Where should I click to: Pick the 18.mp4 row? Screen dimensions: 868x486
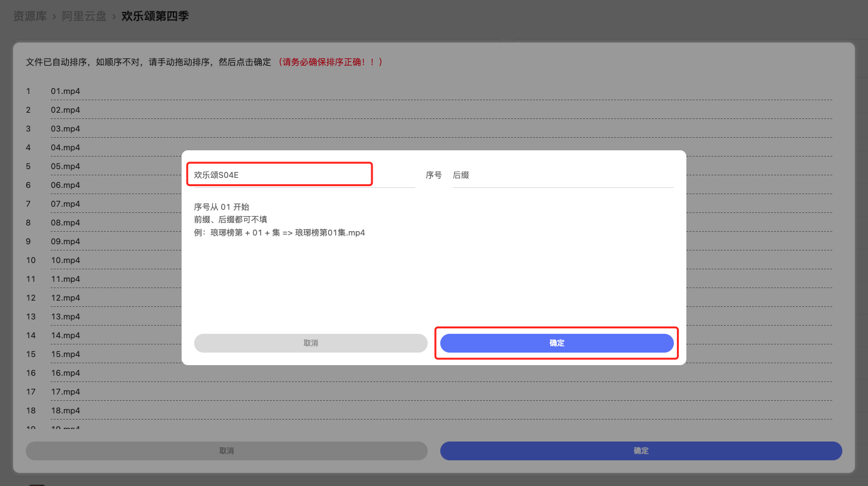66,411
